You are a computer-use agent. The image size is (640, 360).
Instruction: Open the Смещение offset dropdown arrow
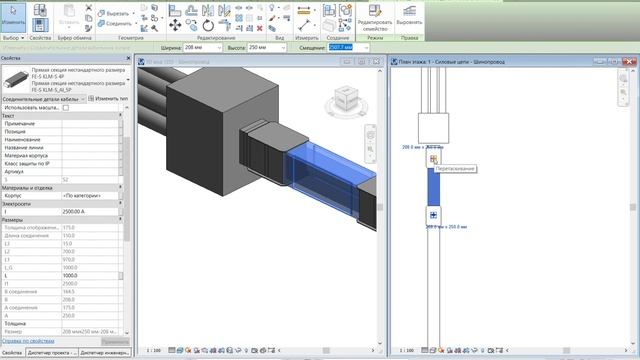tap(366, 48)
